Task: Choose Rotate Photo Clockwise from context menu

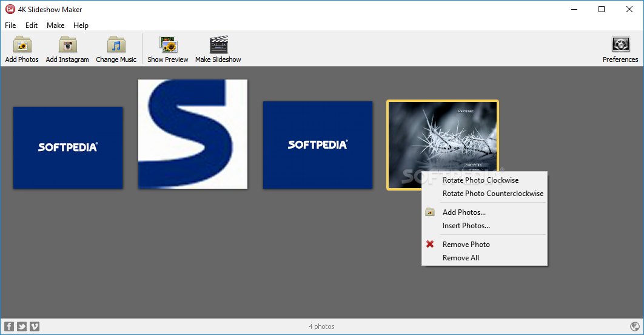Action: [485, 180]
